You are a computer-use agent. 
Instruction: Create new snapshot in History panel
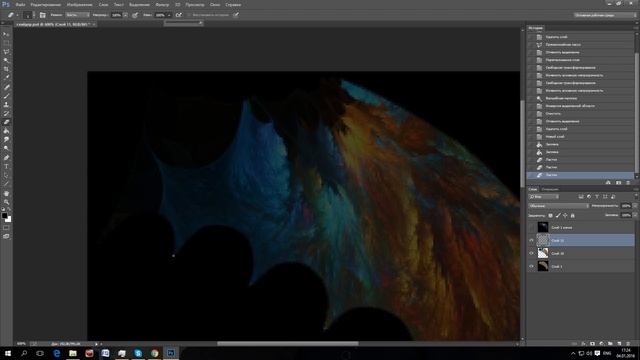pyautogui.click(x=618, y=182)
